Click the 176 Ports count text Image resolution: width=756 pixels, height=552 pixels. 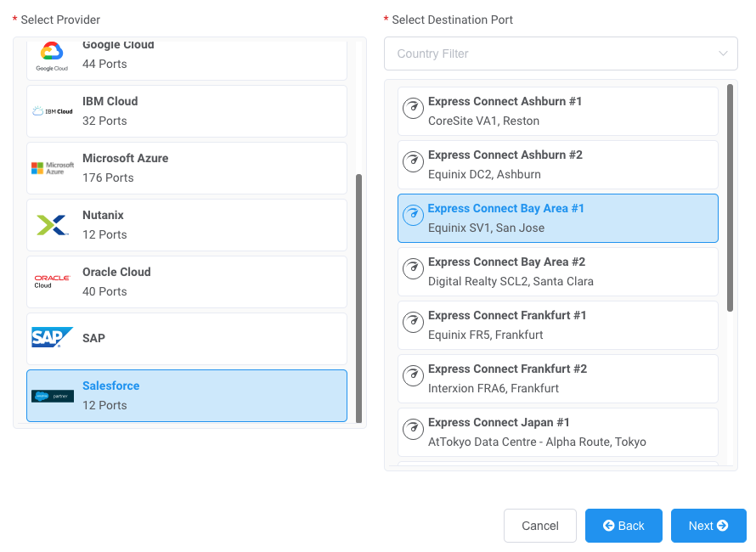point(108,177)
